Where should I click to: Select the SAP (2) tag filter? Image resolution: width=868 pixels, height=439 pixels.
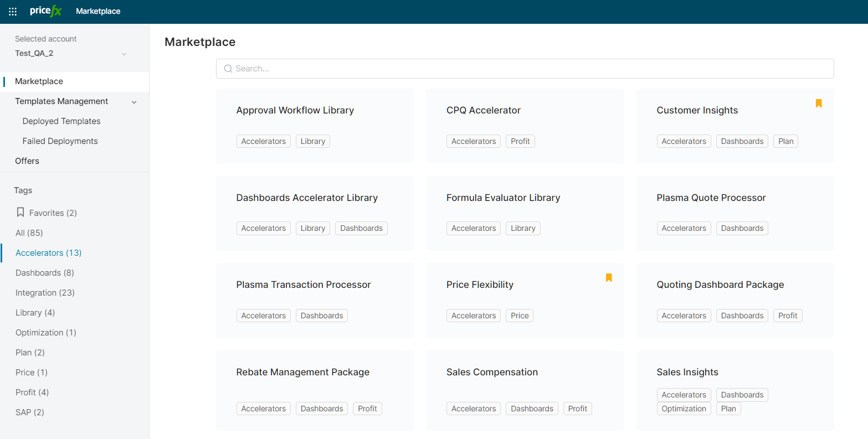[30, 412]
